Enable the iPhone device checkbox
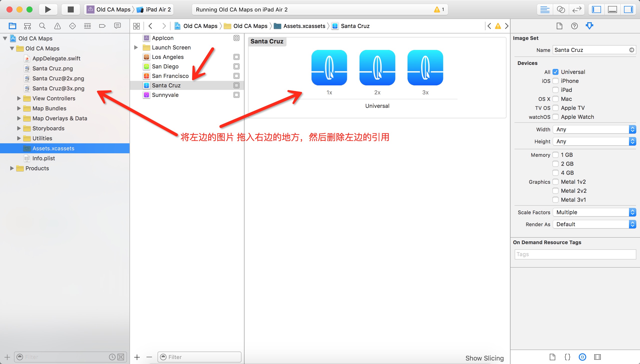The height and width of the screenshot is (364, 640). point(555,81)
